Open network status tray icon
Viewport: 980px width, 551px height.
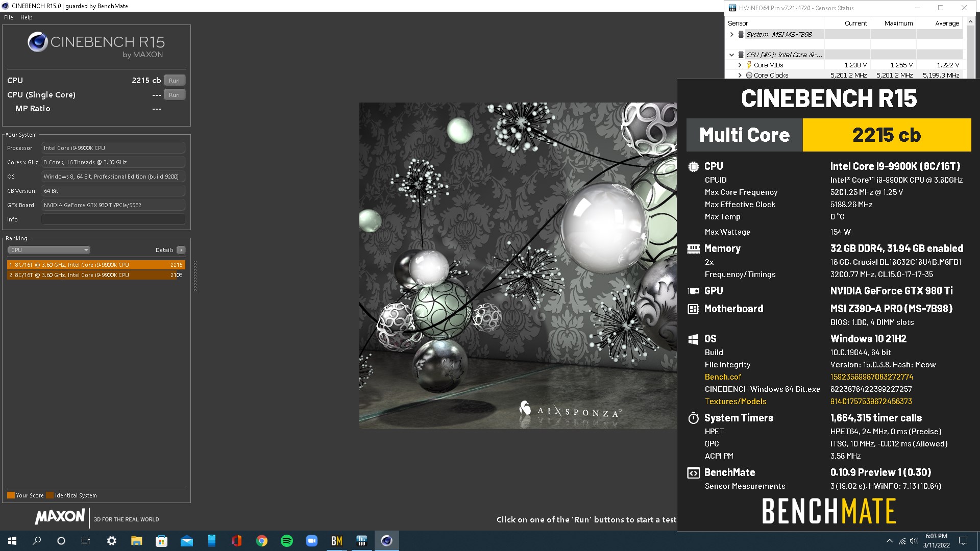pyautogui.click(x=902, y=541)
